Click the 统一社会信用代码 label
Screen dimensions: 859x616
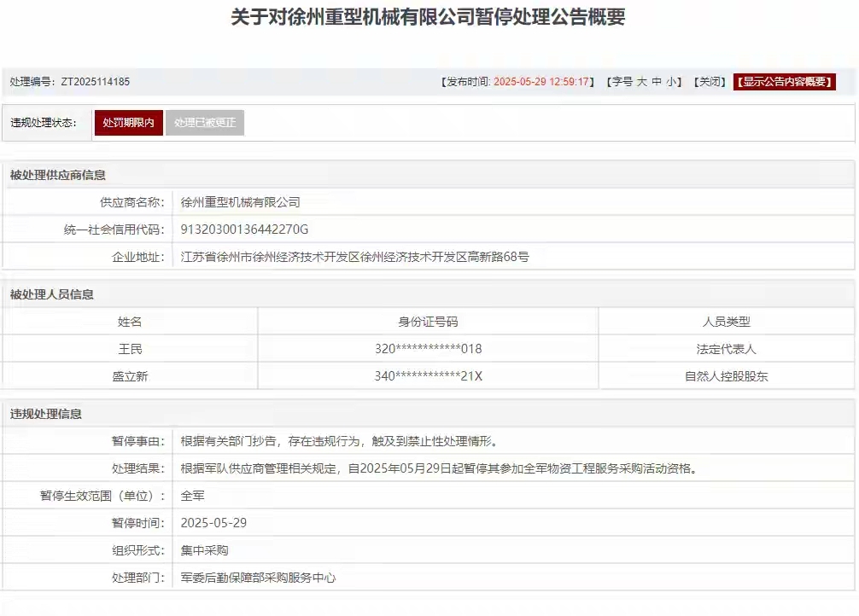click(114, 230)
